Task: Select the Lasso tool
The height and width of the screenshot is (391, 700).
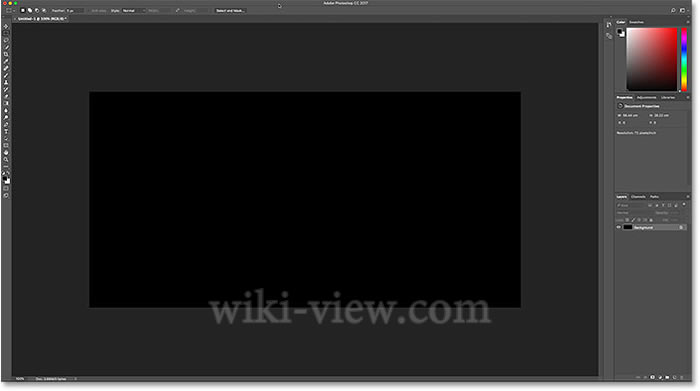Action: point(6,40)
